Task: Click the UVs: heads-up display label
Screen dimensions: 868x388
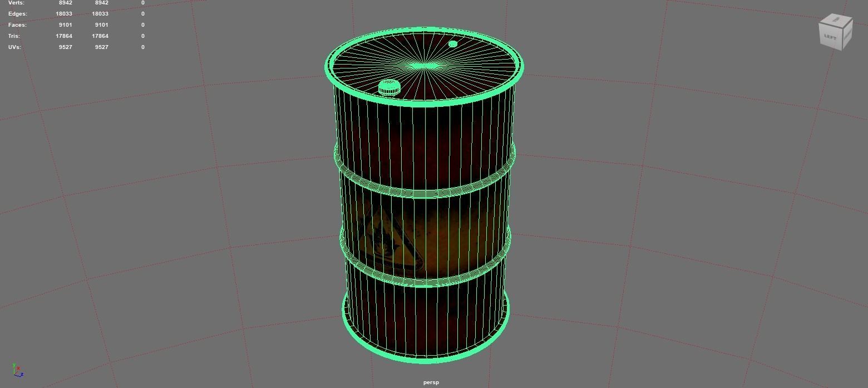Action: 14,47
